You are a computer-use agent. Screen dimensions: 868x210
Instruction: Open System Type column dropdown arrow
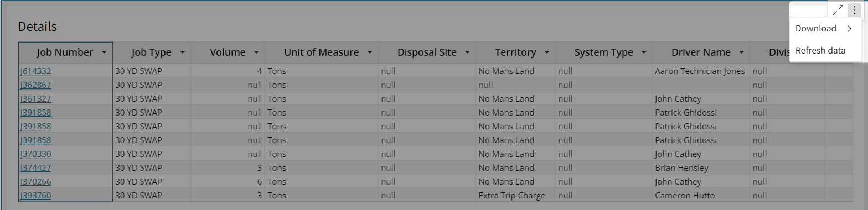point(643,53)
